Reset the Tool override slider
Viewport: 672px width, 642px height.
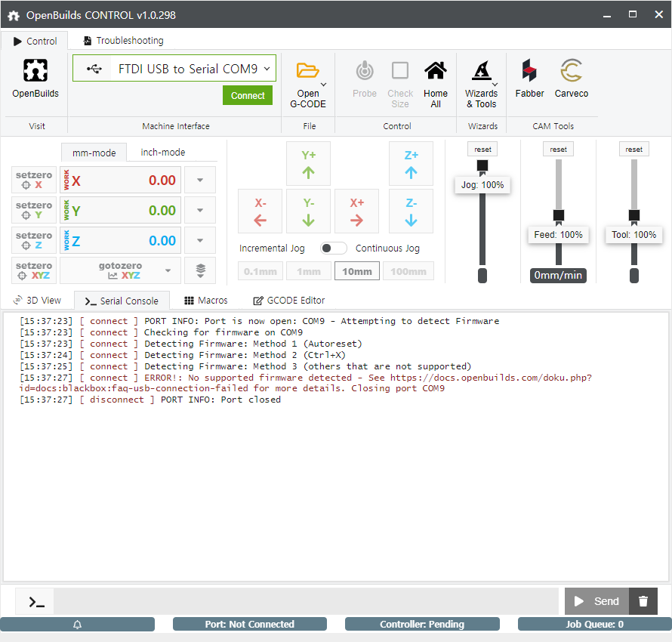[x=633, y=149]
